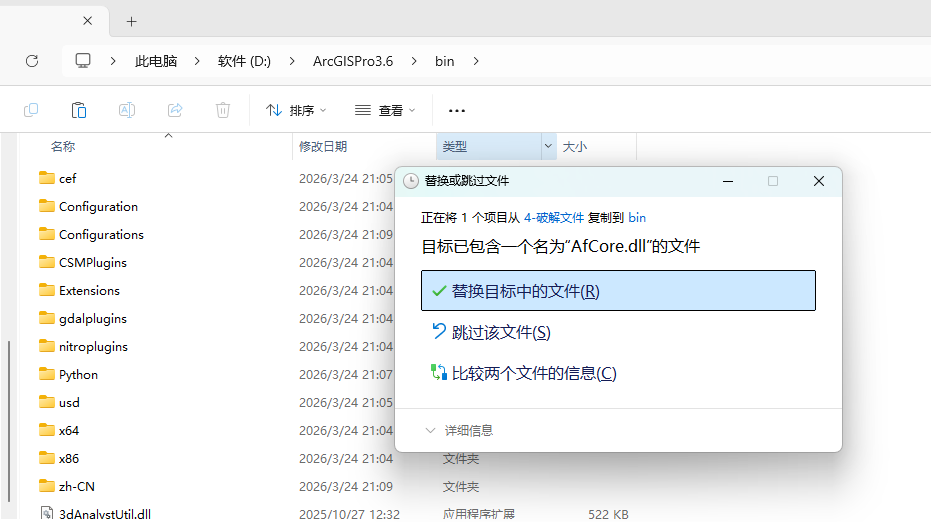Open a new tab with the plus button
The height and width of the screenshot is (522, 931).
(131, 21)
